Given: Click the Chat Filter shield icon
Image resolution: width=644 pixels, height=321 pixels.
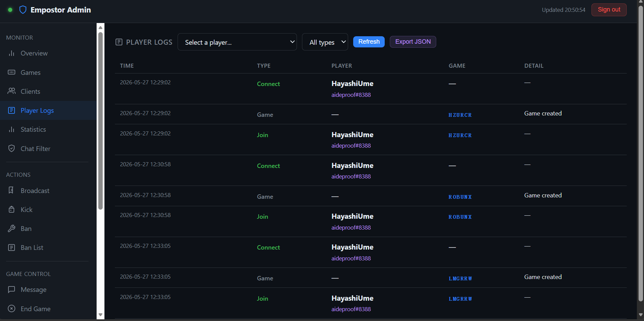Looking at the screenshot, I should [12, 148].
